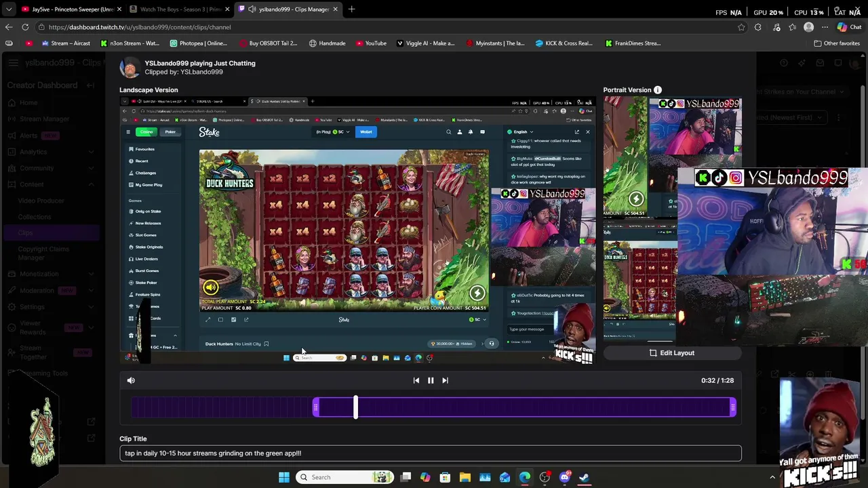
Task: Open FrankDimes Stream bookmark
Action: (x=632, y=43)
